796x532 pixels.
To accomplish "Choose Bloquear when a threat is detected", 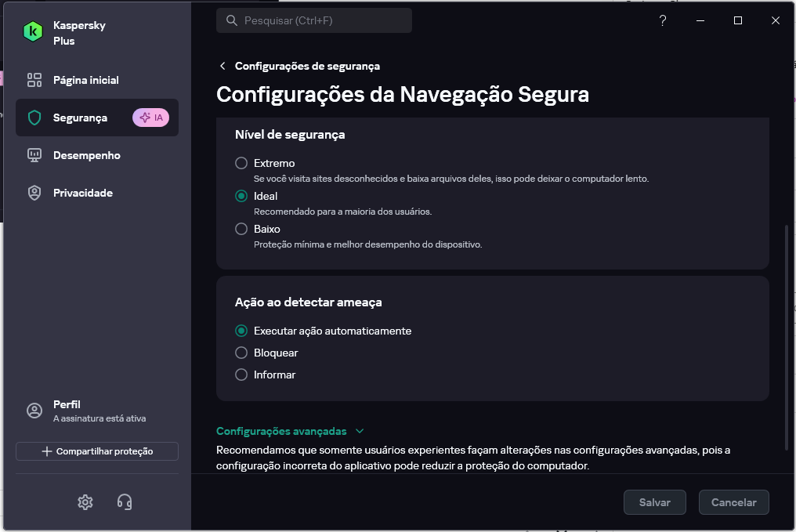I will point(241,353).
